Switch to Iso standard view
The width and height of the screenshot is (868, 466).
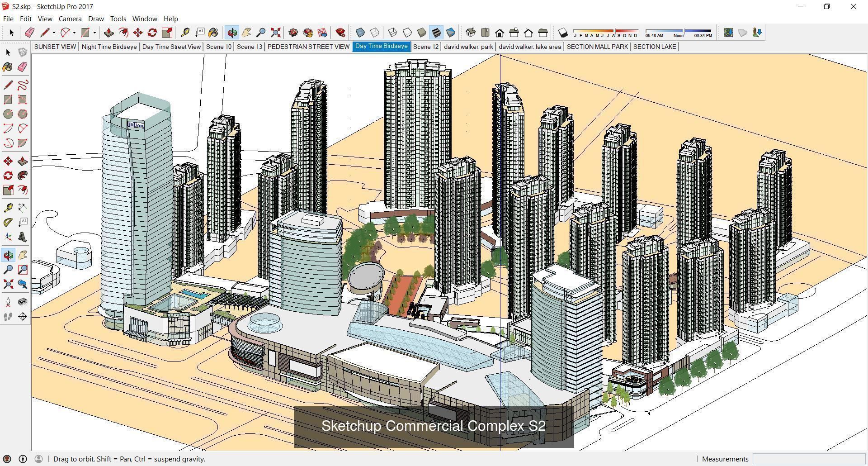pos(471,33)
